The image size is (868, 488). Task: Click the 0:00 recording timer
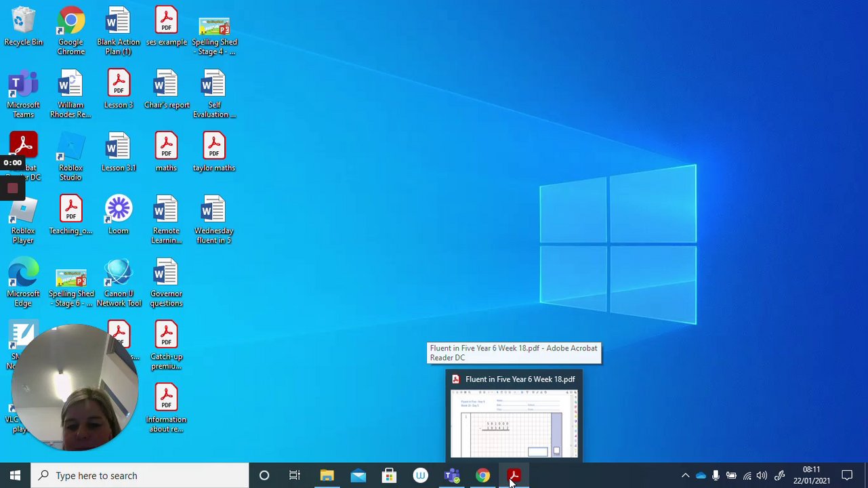point(12,163)
